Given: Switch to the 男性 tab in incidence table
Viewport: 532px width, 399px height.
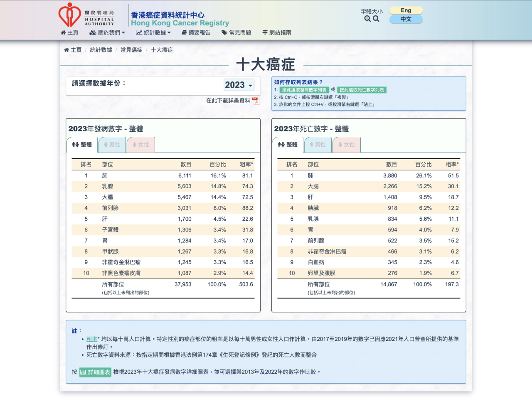Looking at the screenshot, I should point(112,145).
